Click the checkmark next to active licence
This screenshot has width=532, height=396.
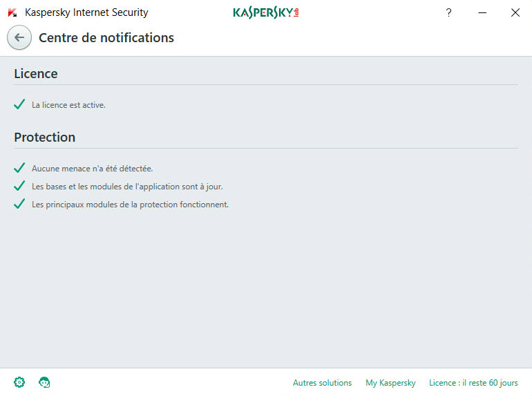tap(19, 104)
